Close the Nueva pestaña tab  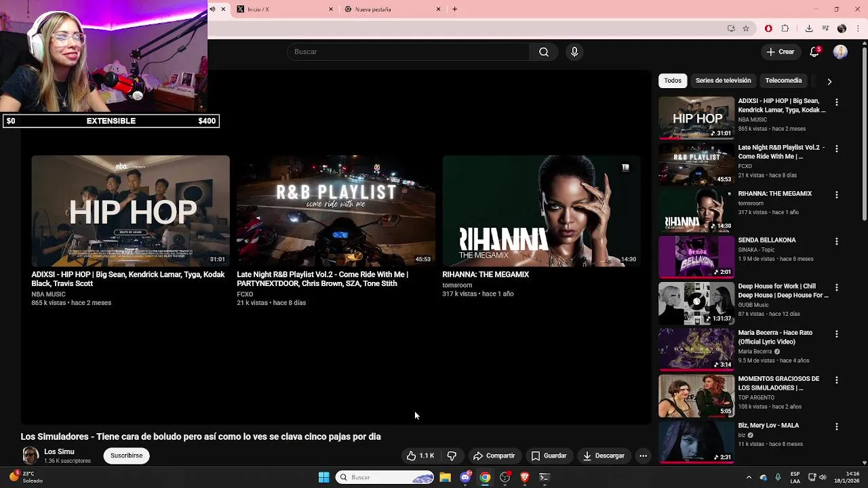point(438,9)
